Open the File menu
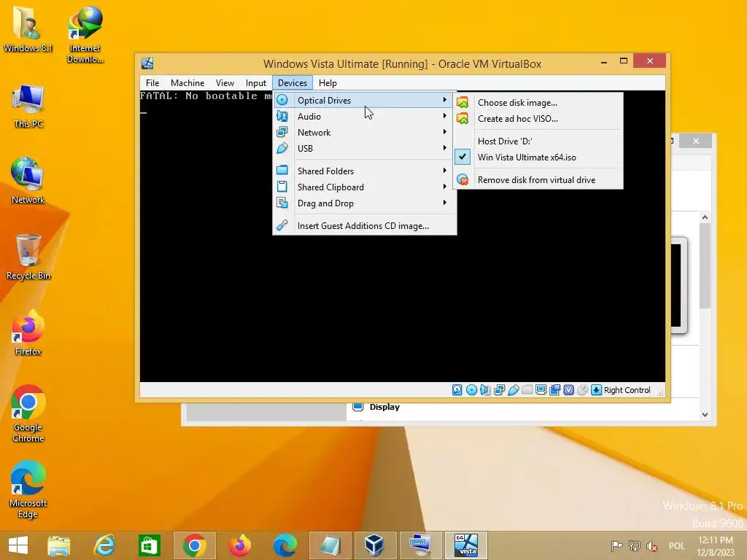 click(x=152, y=83)
